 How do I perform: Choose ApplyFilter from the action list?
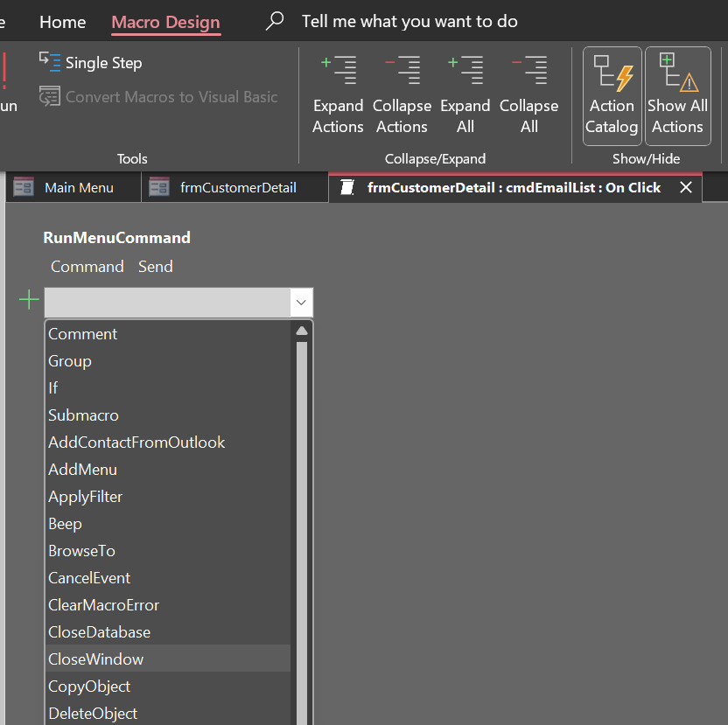[x=168, y=497]
